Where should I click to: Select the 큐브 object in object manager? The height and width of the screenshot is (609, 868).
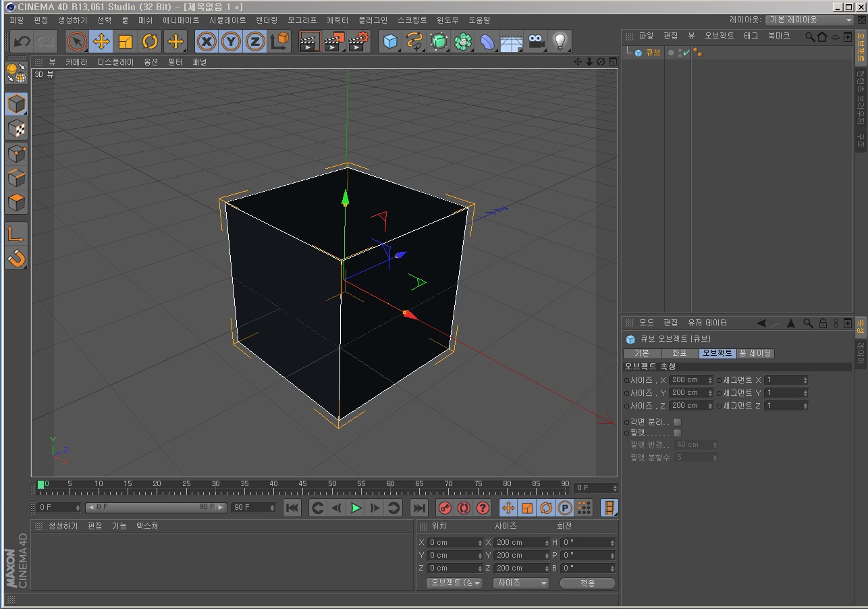point(653,53)
